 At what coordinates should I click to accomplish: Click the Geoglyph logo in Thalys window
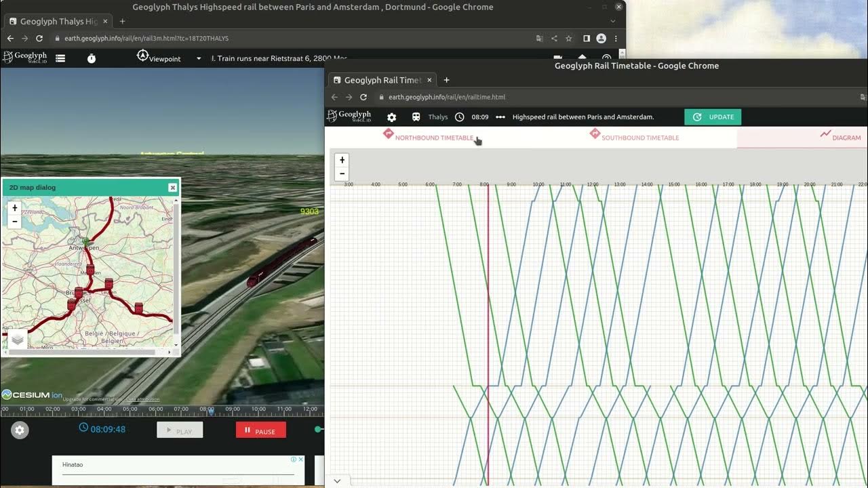[24, 58]
